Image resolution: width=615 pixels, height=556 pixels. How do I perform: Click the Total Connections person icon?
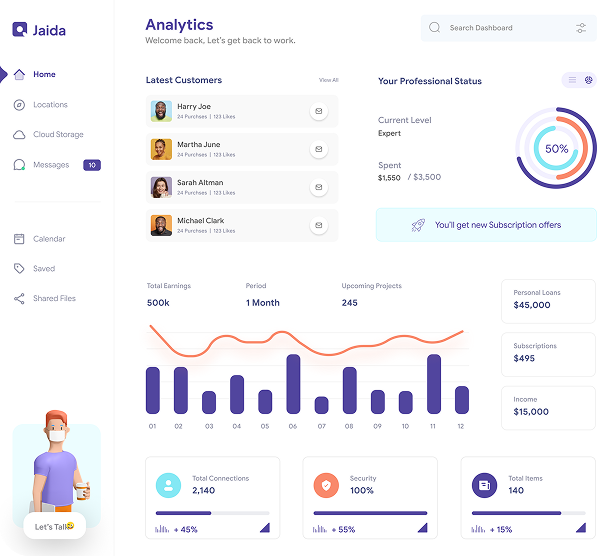pyautogui.click(x=169, y=485)
